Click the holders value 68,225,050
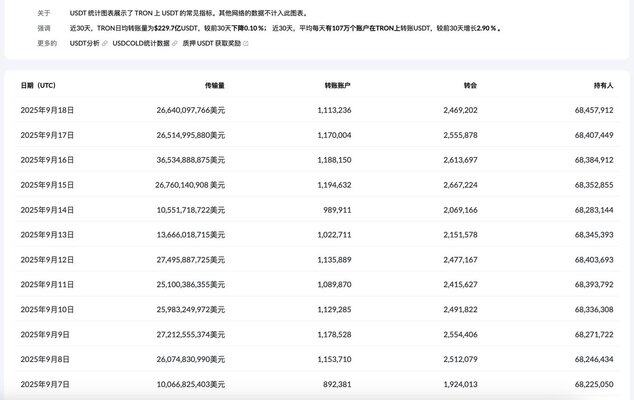Viewport: 634px width, 400px height. (594, 384)
